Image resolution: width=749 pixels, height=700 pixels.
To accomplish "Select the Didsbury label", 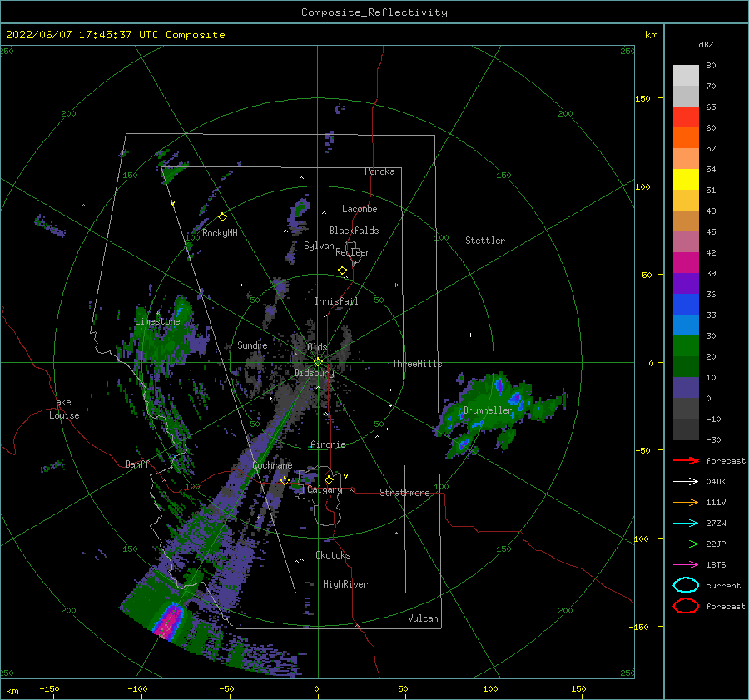I will pos(314,373).
